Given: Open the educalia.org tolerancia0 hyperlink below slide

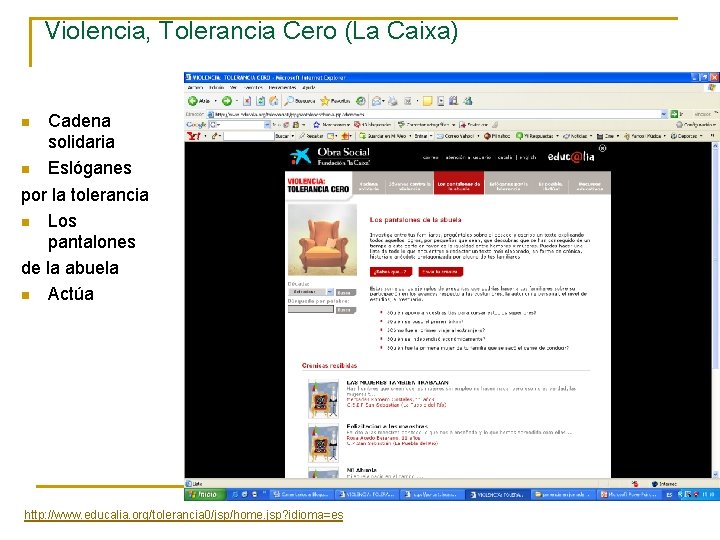Looking at the screenshot, I should [184, 515].
